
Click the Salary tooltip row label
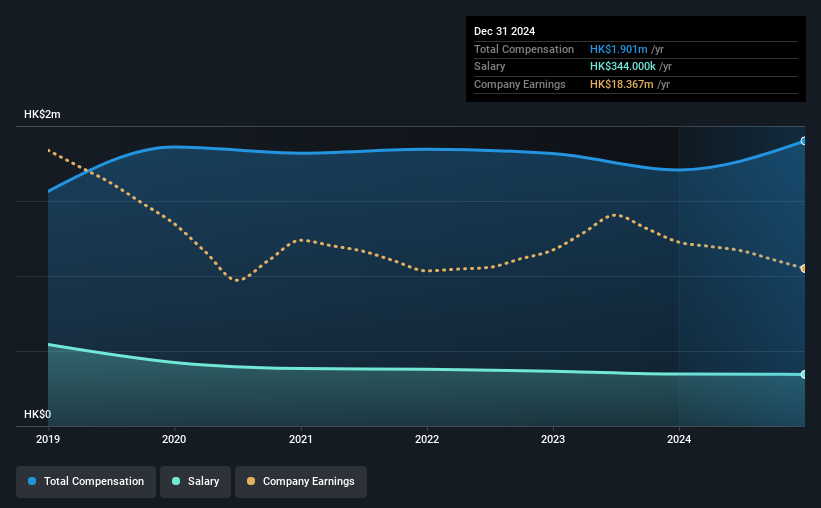click(490, 67)
